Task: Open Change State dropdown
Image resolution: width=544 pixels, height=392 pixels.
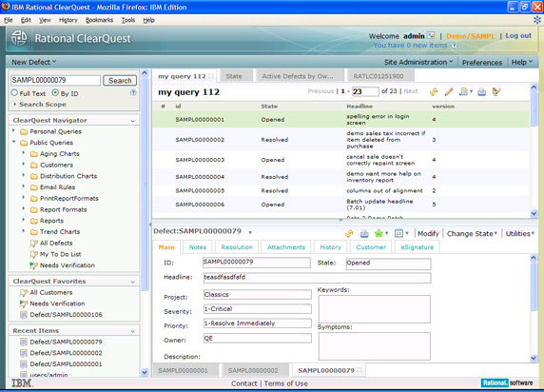Action: 472,234
